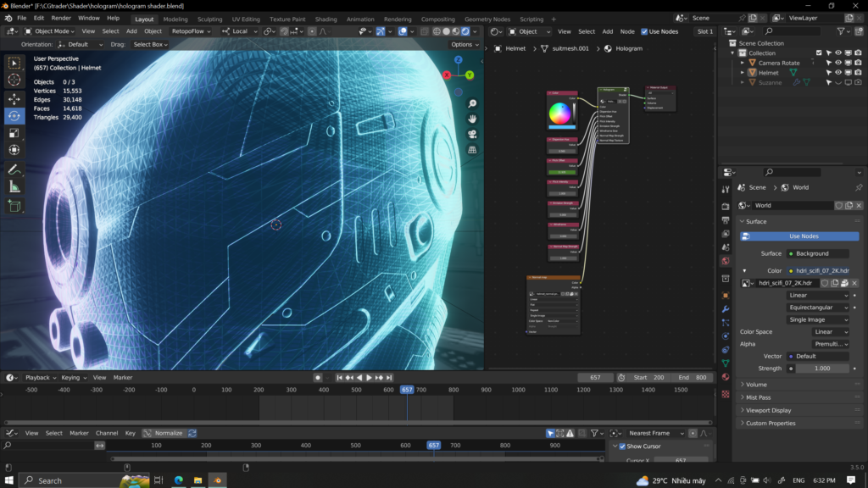Enable the Use Nodes checkbox in node editor
The image size is (868, 488).
(x=644, y=31)
